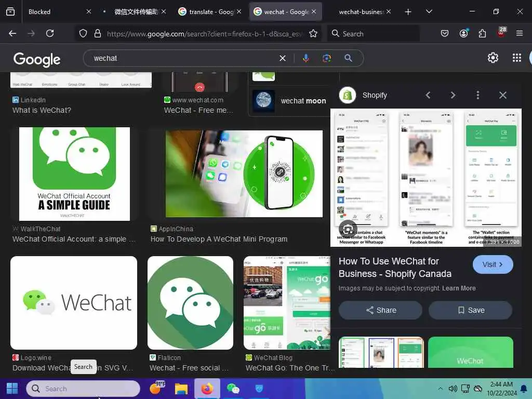Open a new tab
Viewport: 532px width, 399px height.
[x=408, y=12]
